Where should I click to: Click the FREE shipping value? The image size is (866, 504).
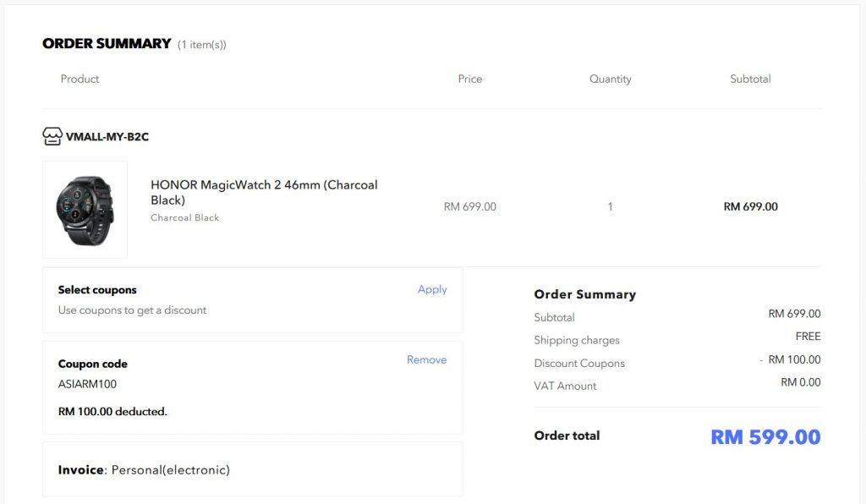click(x=808, y=337)
